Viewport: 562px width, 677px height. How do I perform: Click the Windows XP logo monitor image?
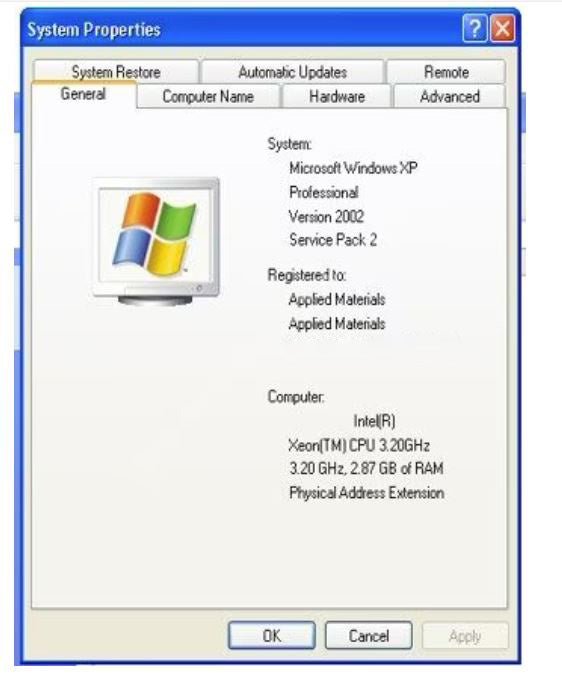(156, 242)
